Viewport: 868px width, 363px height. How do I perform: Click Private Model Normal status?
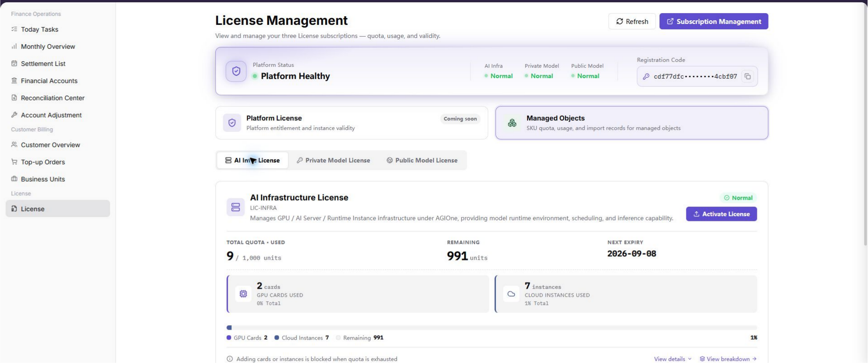[539, 76]
